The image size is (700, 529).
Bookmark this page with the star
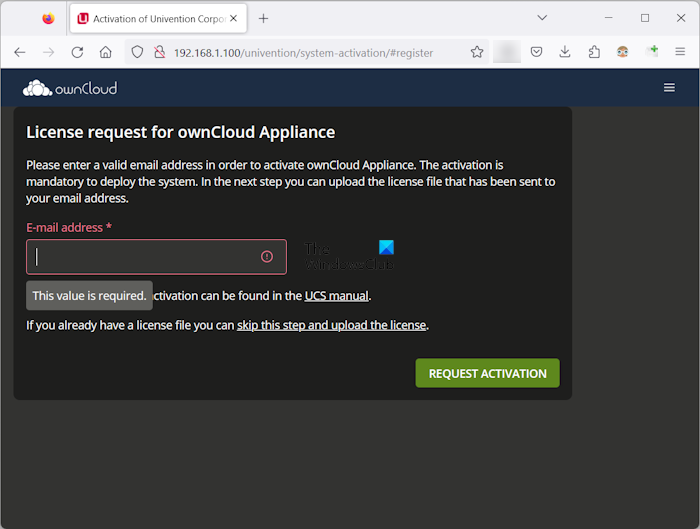477,52
